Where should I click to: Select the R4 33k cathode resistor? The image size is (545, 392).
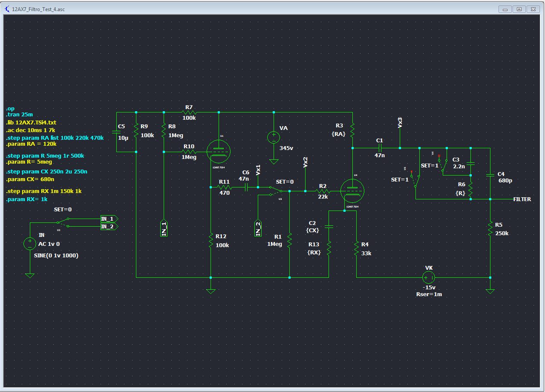pyautogui.click(x=356, y=248)
